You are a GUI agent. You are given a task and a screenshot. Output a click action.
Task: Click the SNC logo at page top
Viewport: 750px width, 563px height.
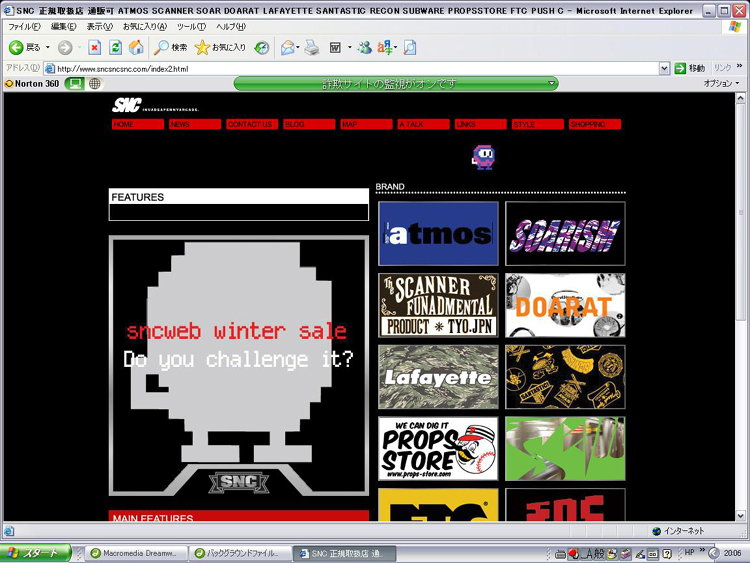coord(127,105)
